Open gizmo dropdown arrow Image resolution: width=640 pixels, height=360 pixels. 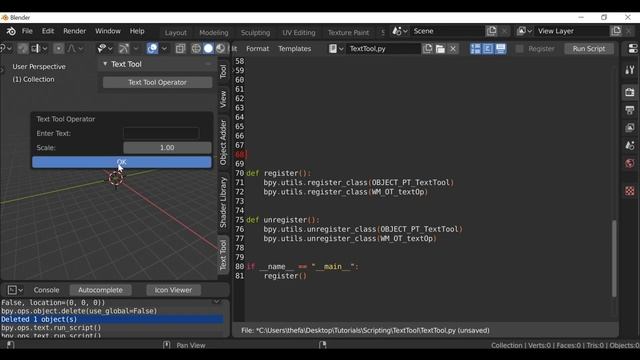[136, 49]
